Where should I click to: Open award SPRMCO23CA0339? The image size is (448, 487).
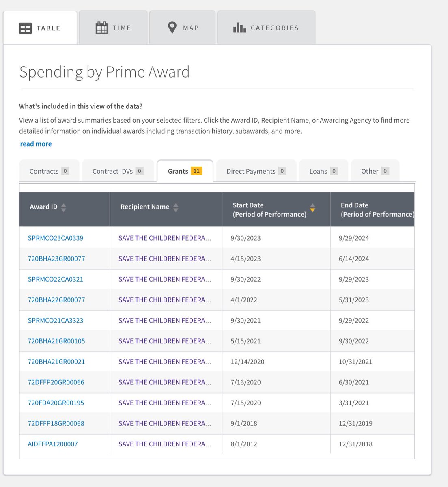(56, 238)
